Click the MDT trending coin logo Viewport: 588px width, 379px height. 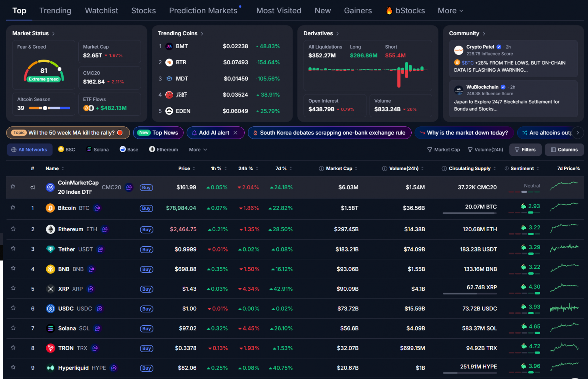click(169, 79)
